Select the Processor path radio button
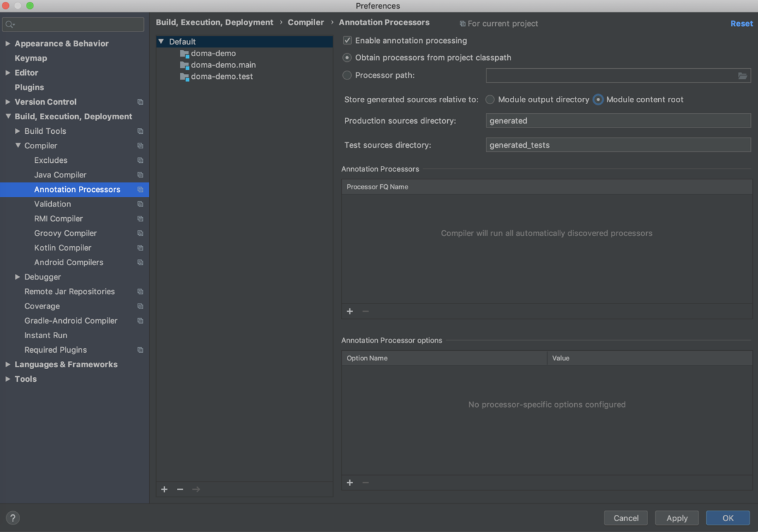This screenshot has height=532, width=758. tap(347, 74)
